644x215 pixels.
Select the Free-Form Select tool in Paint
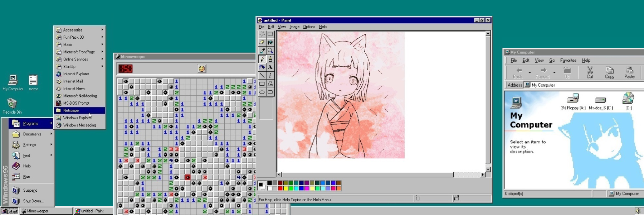(262, 34)
